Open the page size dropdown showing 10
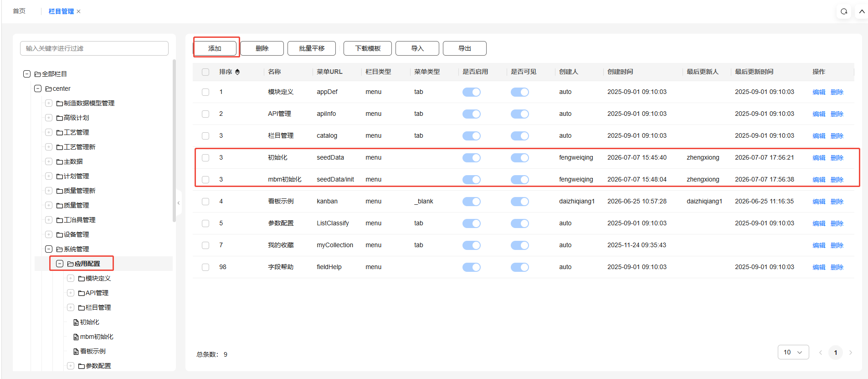The width and height of the screenshot is (868, 379). tap(793, 352)
